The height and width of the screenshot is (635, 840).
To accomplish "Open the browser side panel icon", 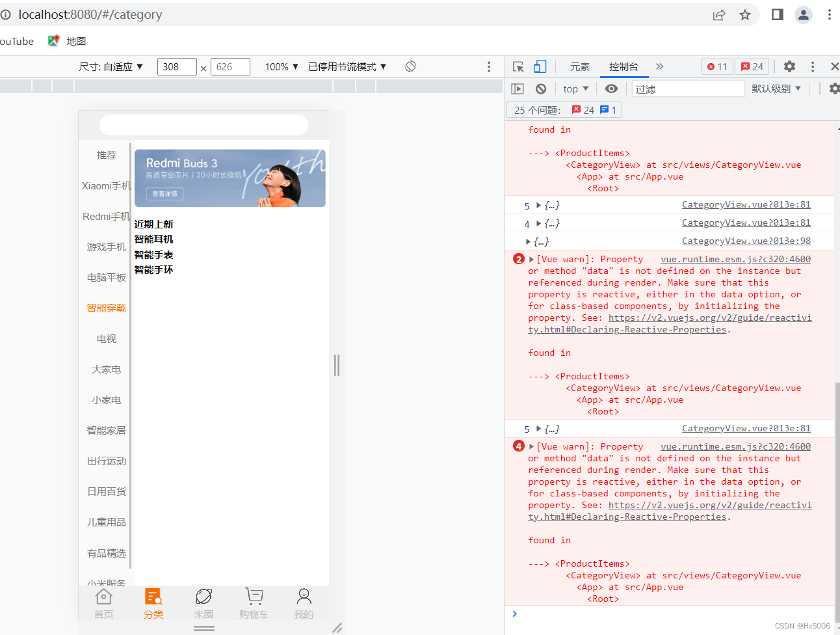I will pyautogui.click(x=777, y=14).
